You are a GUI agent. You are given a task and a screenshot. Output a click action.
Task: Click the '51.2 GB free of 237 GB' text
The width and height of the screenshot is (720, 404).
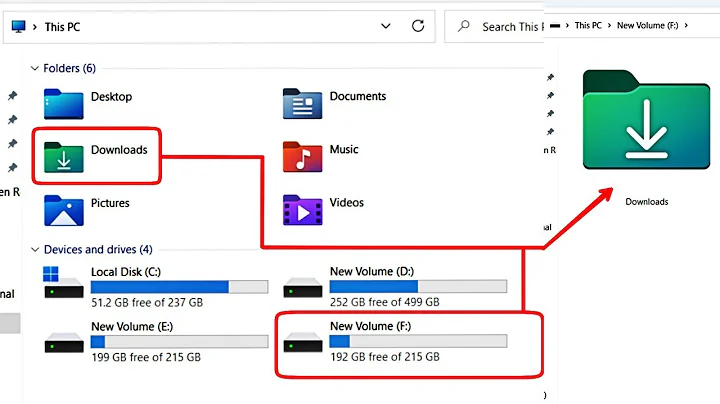tap(147, 303)
